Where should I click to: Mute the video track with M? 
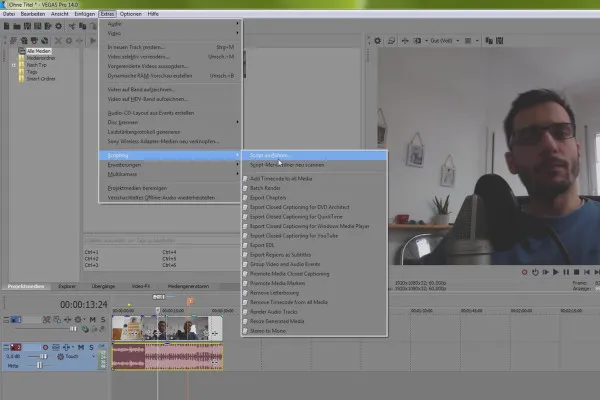coord(93,320)
